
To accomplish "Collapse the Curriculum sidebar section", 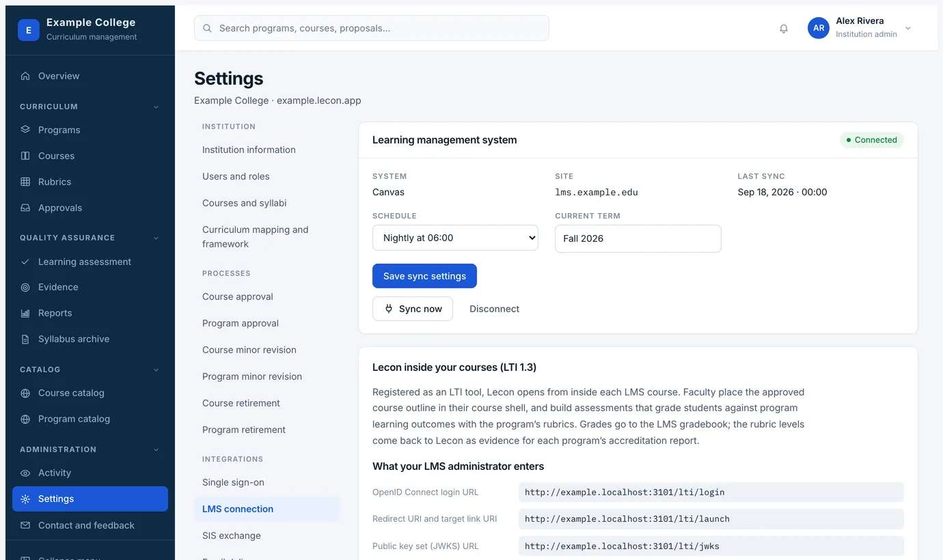I will [156, 107].
